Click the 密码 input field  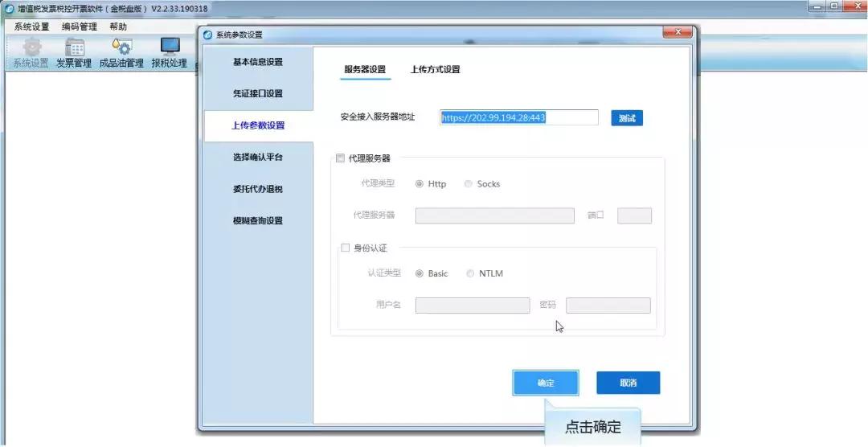pyautogui.click(x=608, y=306)
